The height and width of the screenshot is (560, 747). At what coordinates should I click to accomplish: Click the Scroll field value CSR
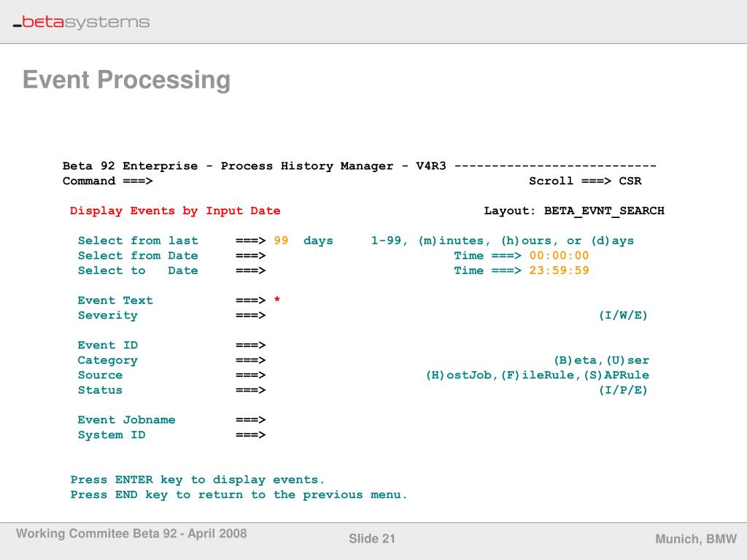630,181
